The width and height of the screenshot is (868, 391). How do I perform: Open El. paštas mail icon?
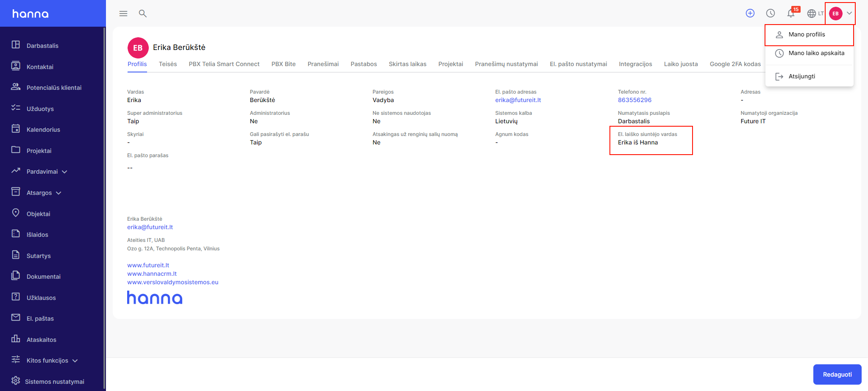coord(16,318)
